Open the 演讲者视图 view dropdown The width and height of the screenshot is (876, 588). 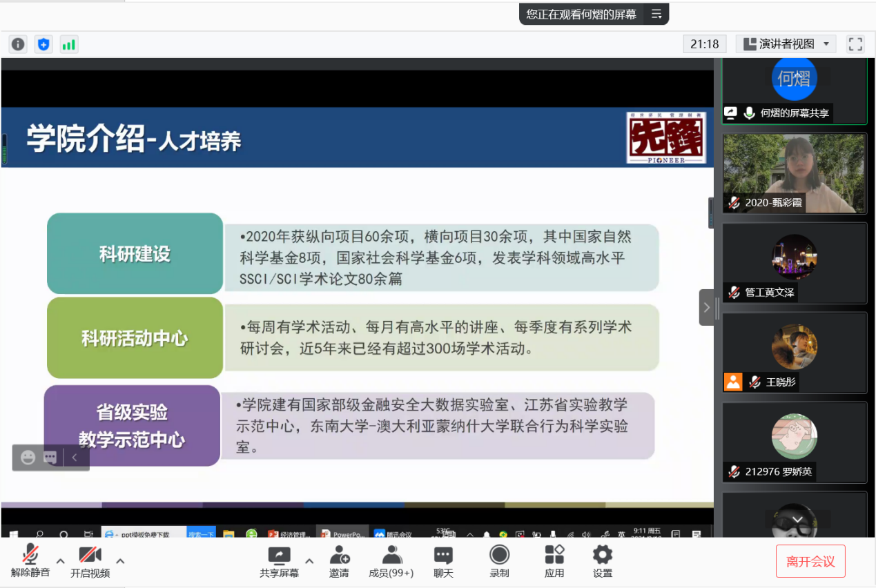coord(786,44)
